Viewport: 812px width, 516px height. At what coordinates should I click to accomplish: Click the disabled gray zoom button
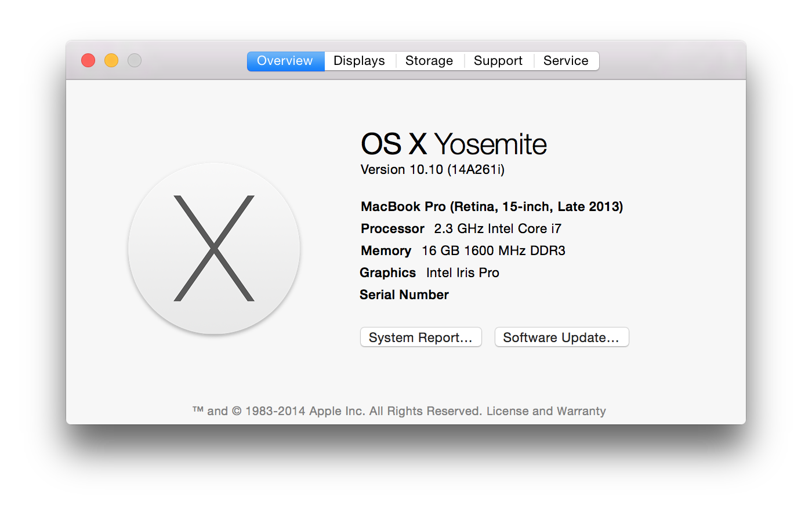click(x=135, y=60)
